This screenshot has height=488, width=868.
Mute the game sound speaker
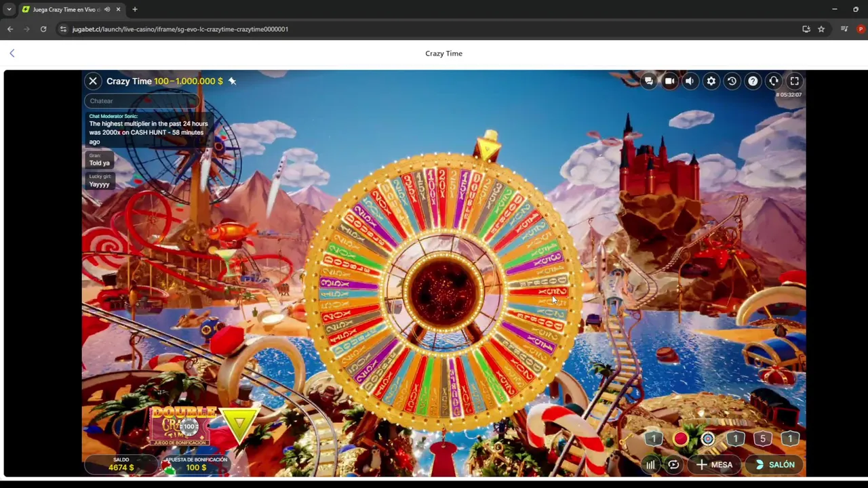tap(690, 81)
